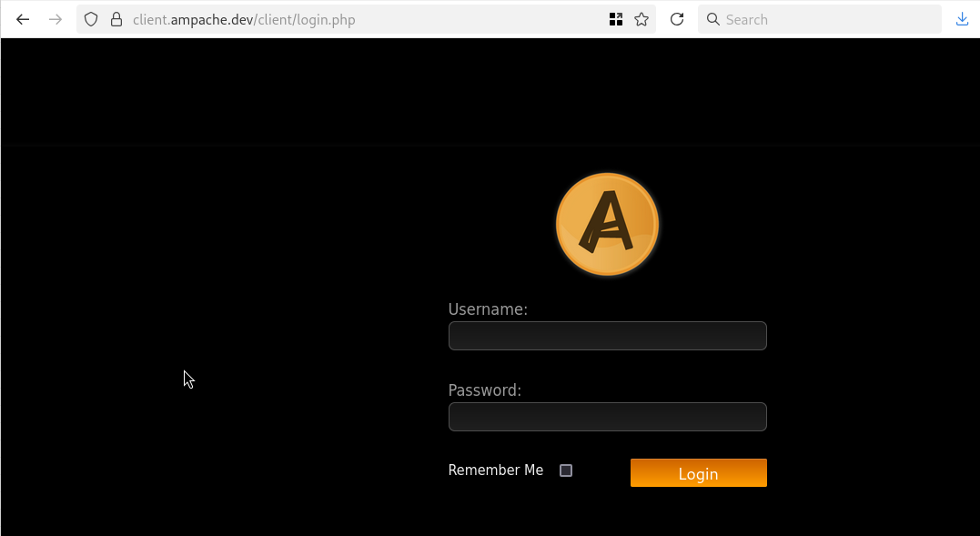Click the magnifier icon in Search box
980x536 pixels.
coord(713,19)
